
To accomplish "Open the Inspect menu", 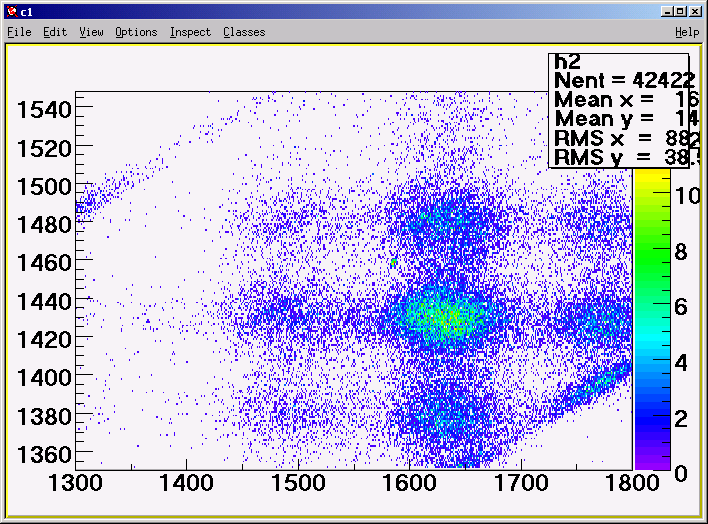I will click(190, 32).
